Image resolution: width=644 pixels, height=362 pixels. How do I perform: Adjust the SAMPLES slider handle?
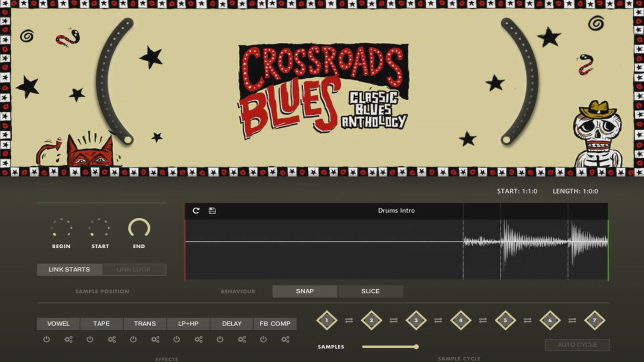click(416, 347)
